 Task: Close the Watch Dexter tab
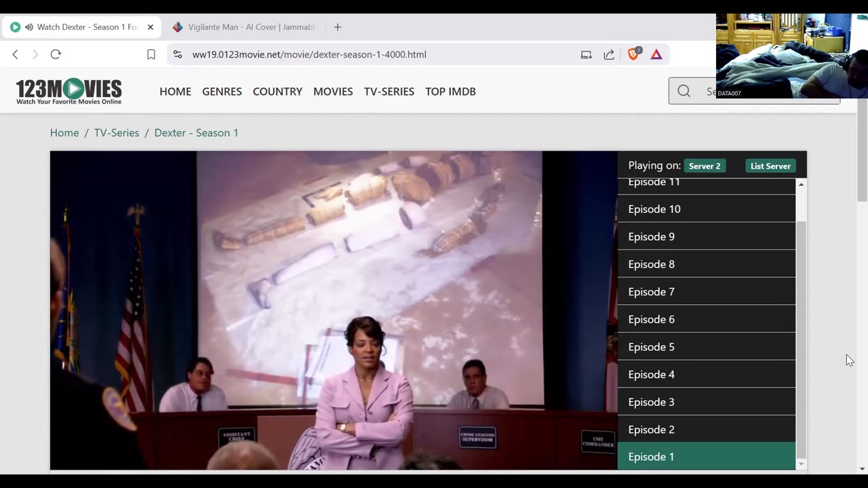click(x=151, y=27)
